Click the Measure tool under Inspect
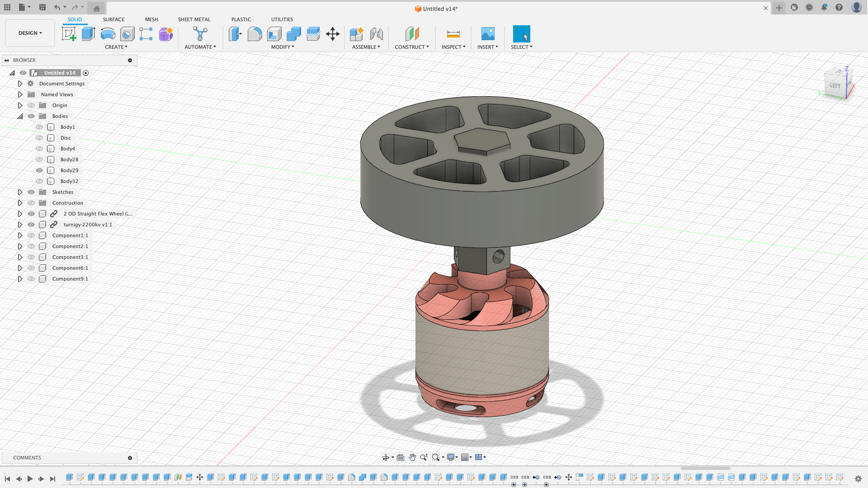Screen dimensions: 868x488 [x=453, y=34]
